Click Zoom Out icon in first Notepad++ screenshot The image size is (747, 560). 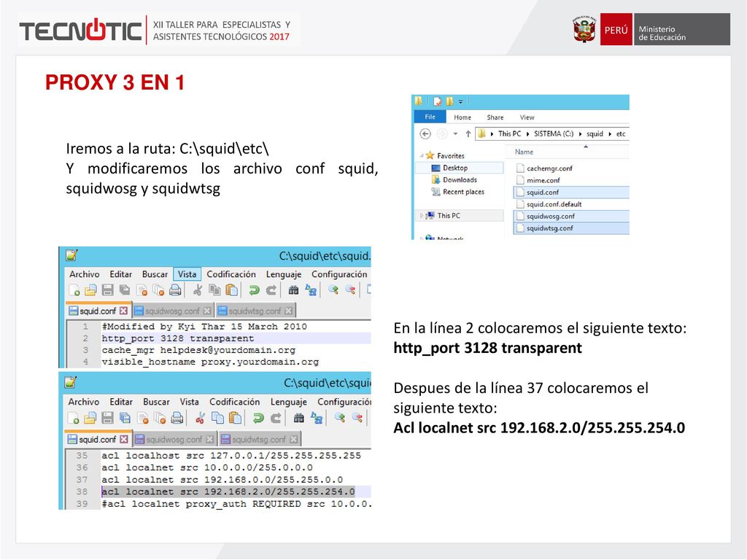click(x=350, y=289)
